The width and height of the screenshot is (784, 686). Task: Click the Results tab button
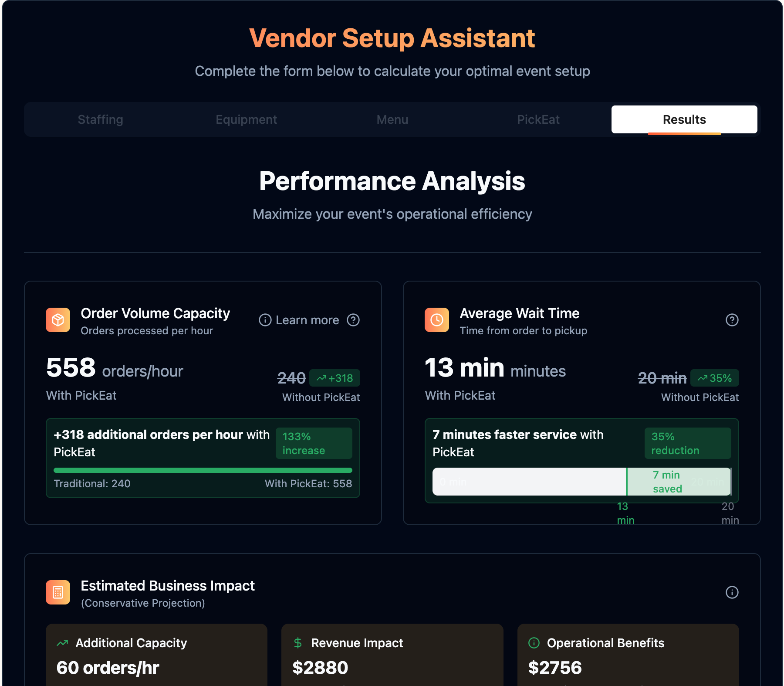(684, 119)
